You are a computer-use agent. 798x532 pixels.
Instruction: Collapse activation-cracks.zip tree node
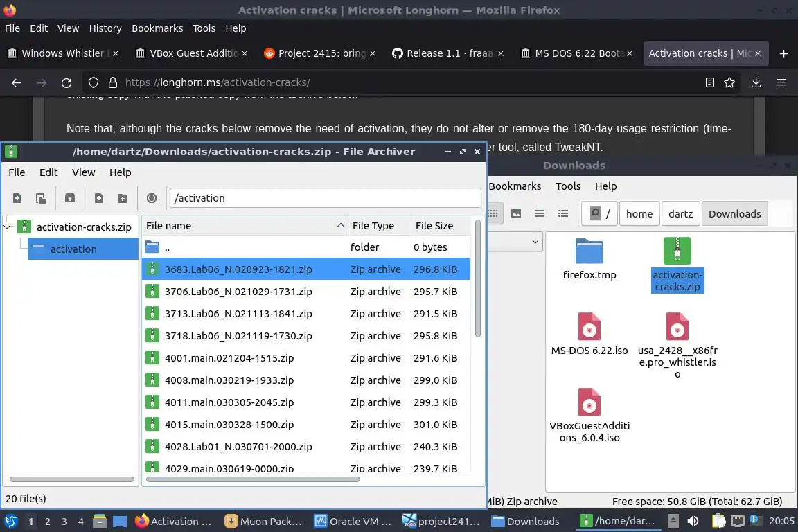[x=8, y=227]
